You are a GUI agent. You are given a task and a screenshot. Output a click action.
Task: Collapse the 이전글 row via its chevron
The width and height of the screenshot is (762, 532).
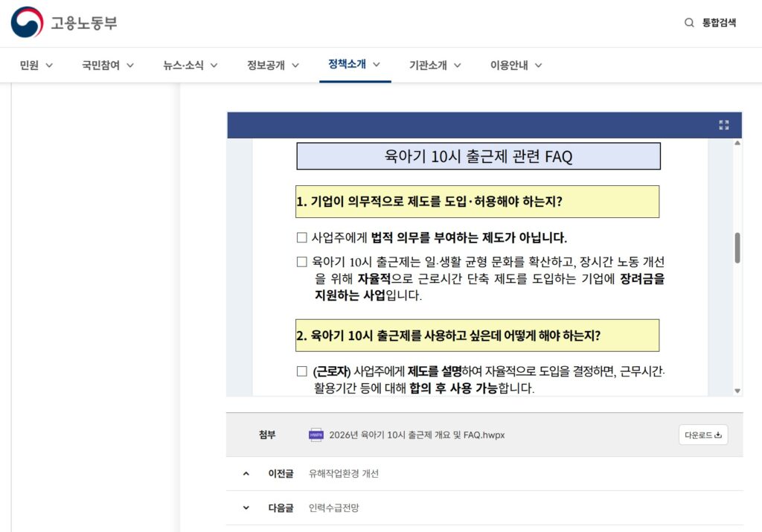[x=246, y=473]
